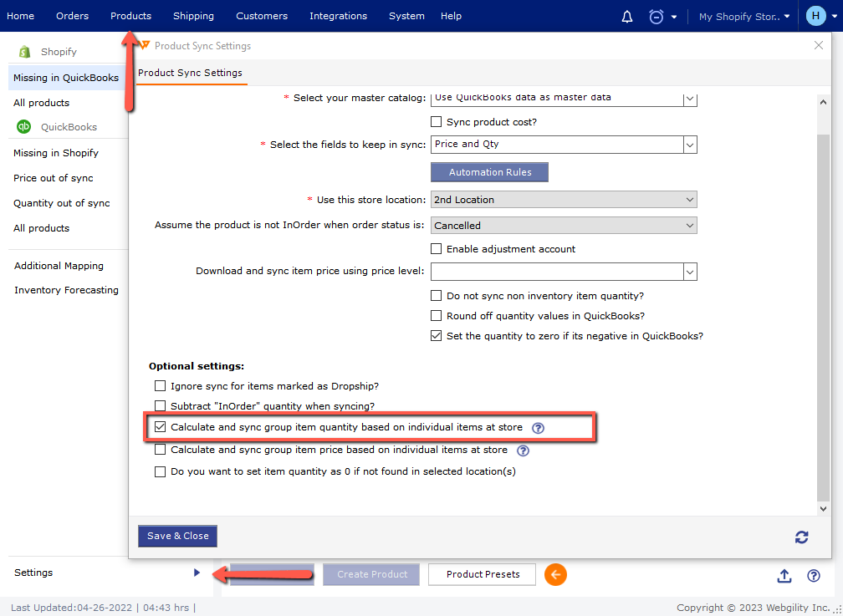Open the Help menu
843x616 pixels.
point(451,16)
